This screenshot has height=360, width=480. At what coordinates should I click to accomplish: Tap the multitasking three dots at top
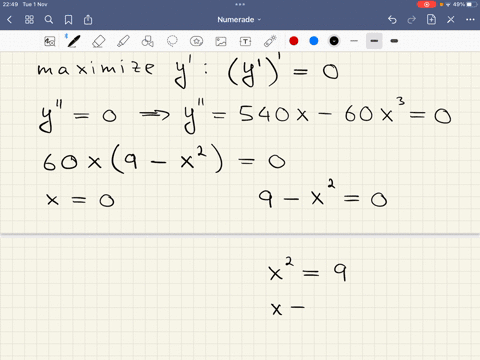pos(240,4)
